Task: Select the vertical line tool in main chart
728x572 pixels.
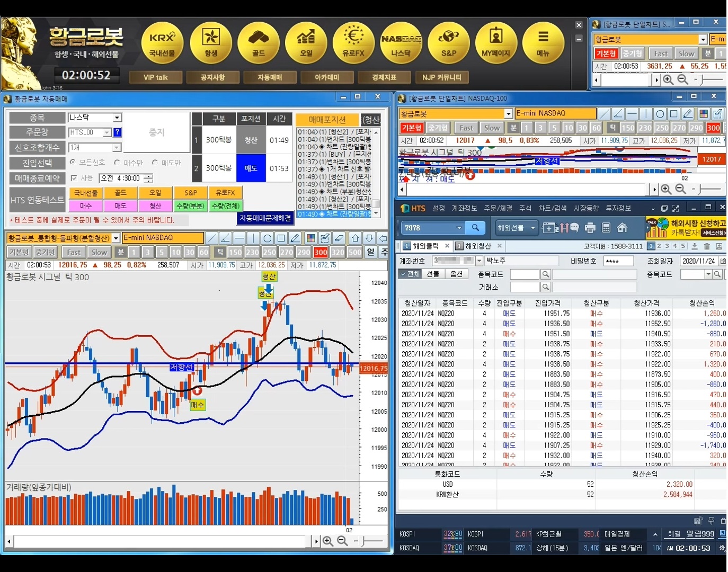Action: tap(253, 238)
